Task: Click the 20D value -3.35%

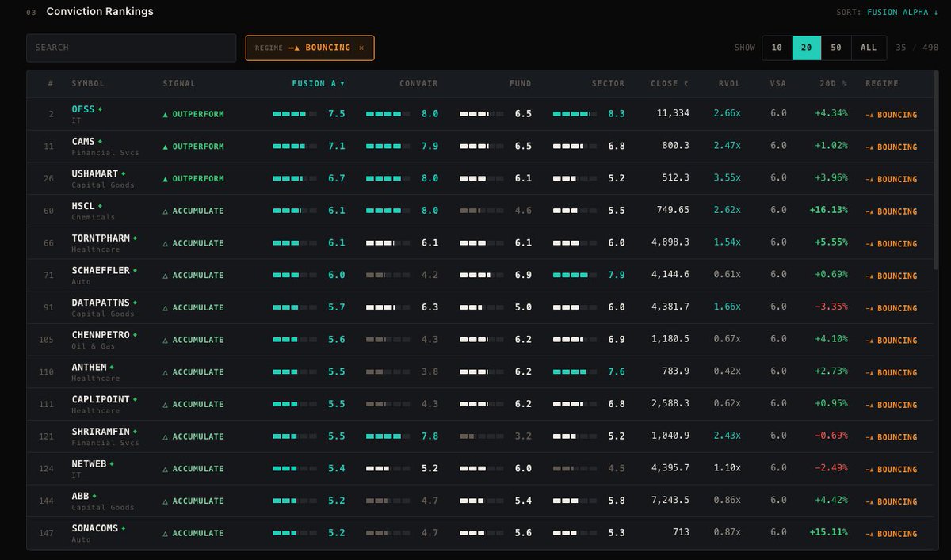Action: tap(831, 307)
